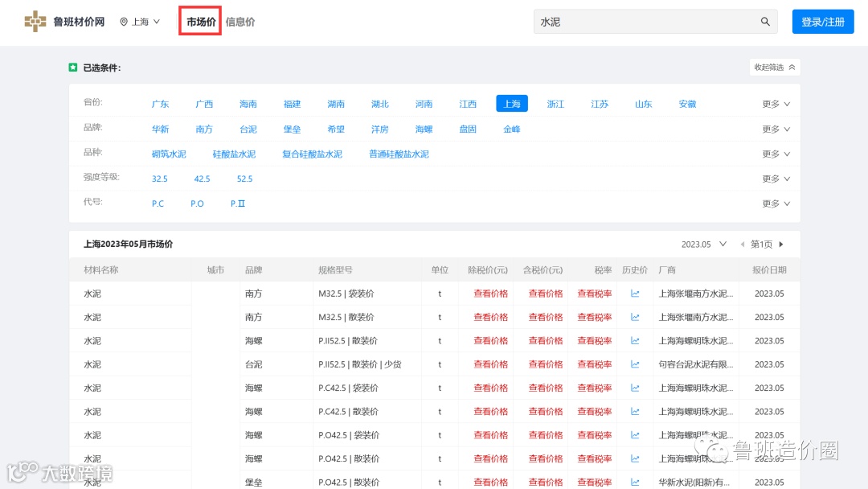The height and width of the screenshot is (489, 868).
Task: Filter by strength grade 42.5
Action: click(x=202, y=179)
